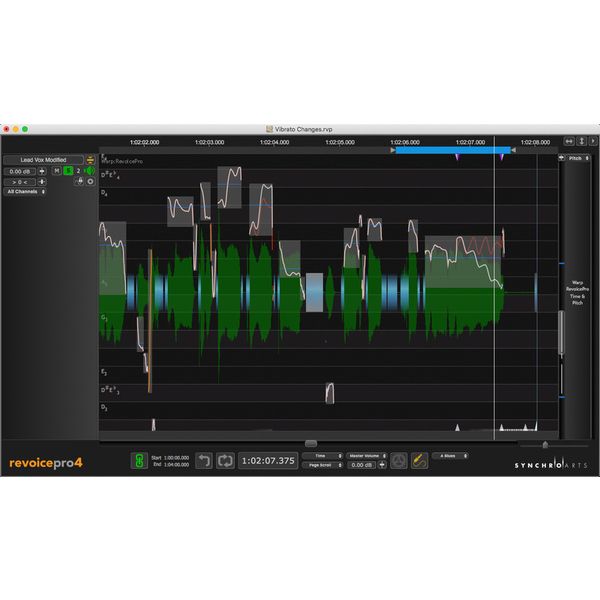This screenshot has width=600, height=600.
Task: Click the End 1:04:00.000 time value
Action: 176,465
